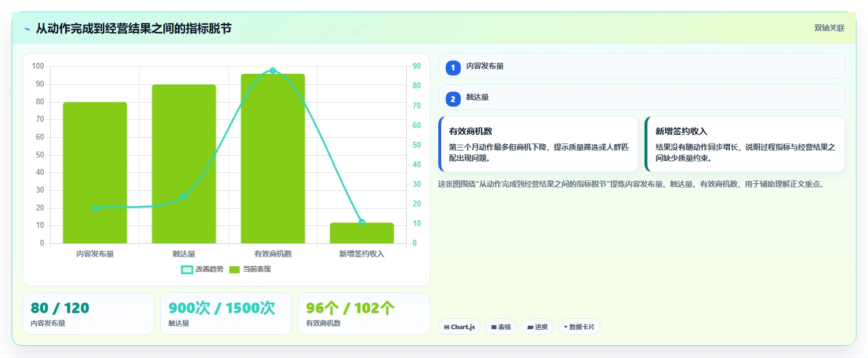Click the trend line point over 内容发布量
Screen dimensions: 868x358
tap(95, 208)
